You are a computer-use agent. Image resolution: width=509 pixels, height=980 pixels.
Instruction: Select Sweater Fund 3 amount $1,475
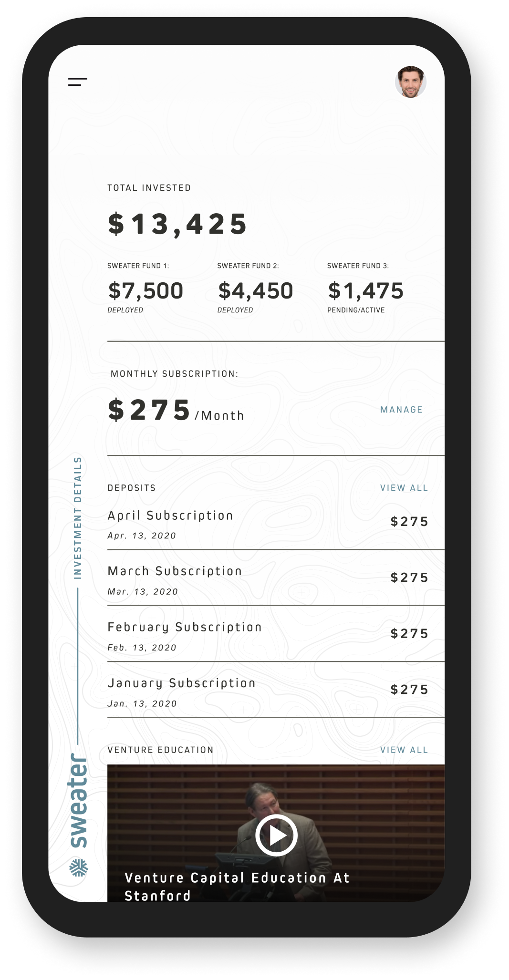click(365, 291)
